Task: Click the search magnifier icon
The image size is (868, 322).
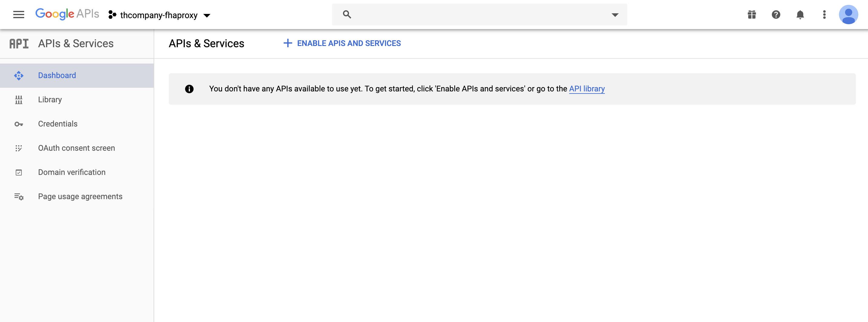Action: [x=347, y=15]
